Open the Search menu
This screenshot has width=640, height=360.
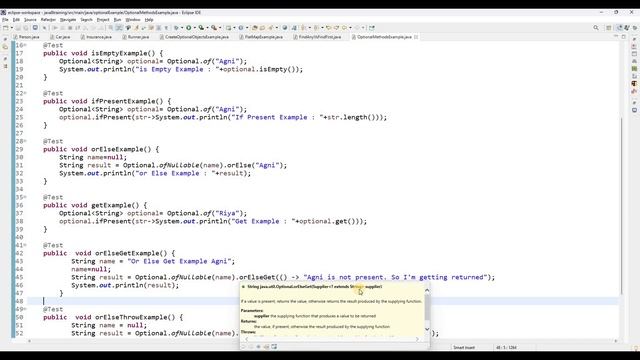coord(87,20)
